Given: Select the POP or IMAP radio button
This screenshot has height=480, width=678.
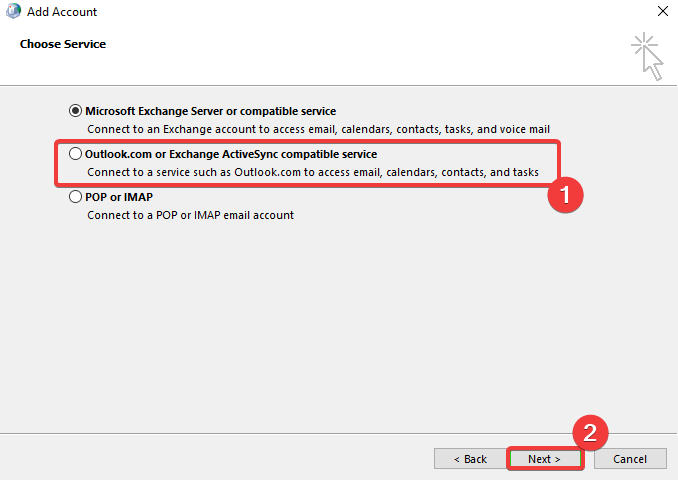Looking at the screenshot, I should [x=75, y=197].
